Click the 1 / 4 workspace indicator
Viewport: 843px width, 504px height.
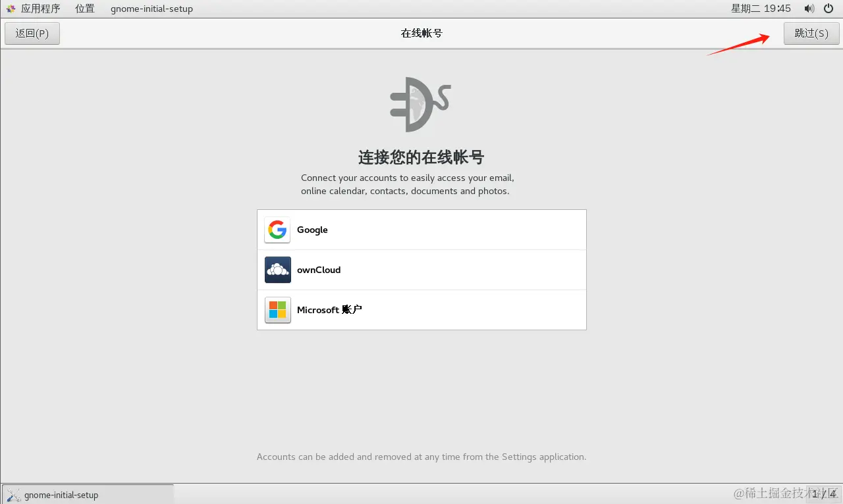pos(824,494)
